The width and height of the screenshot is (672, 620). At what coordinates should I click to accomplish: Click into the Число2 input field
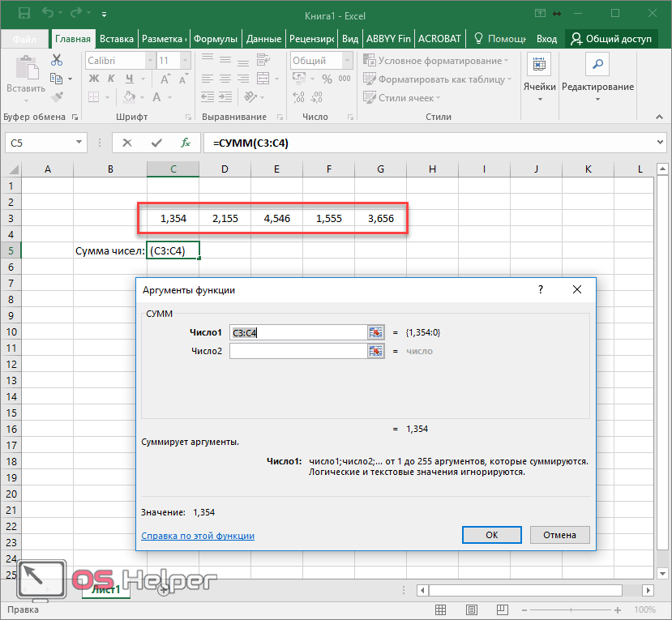pyautogui.click(x=297, y=351)
